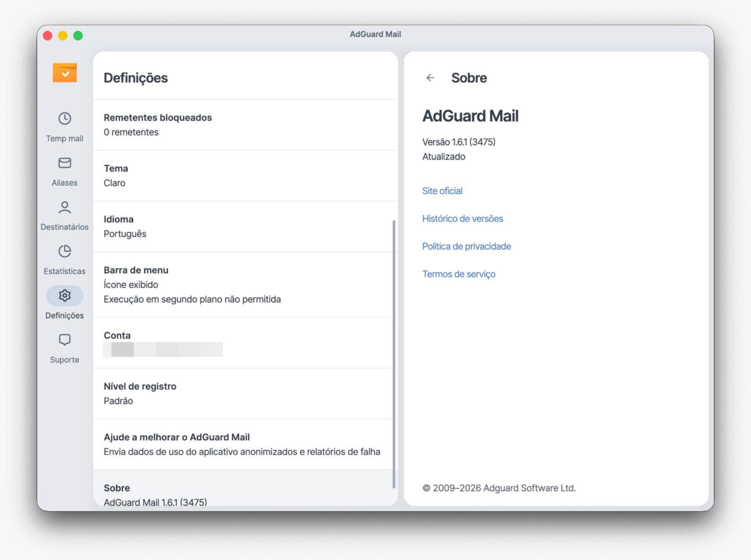Open the Política de privacidade link

pos(467,246)
